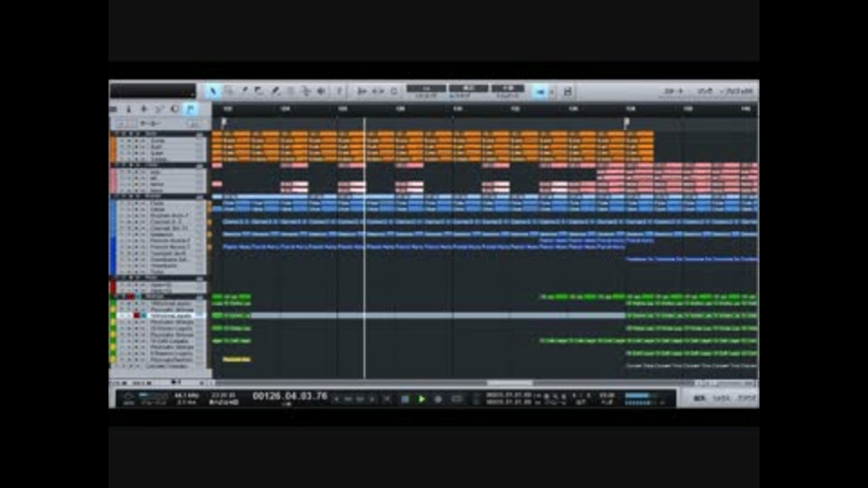Click the Record transport button
868x488 pixels.
click(439, 399)
